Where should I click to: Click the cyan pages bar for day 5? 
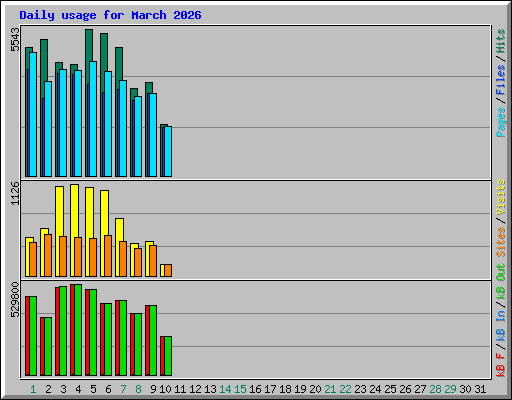[93, 119]
